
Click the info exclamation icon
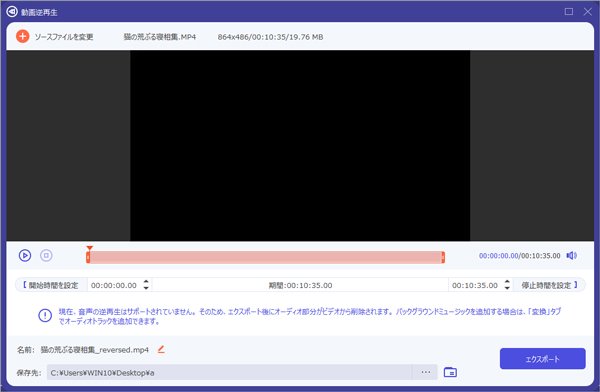(45, 315)
